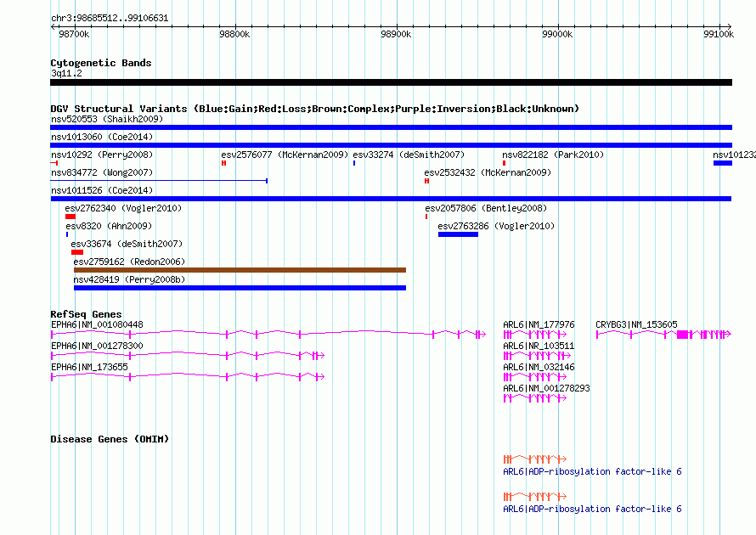Click esv2763286 (Vogler2010) label

click(496, 226)
